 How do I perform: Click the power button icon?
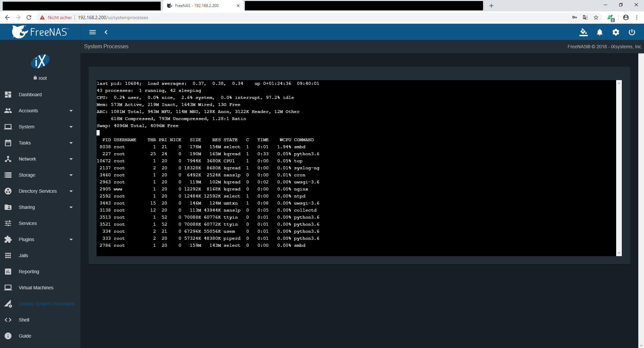coord(632,32)
